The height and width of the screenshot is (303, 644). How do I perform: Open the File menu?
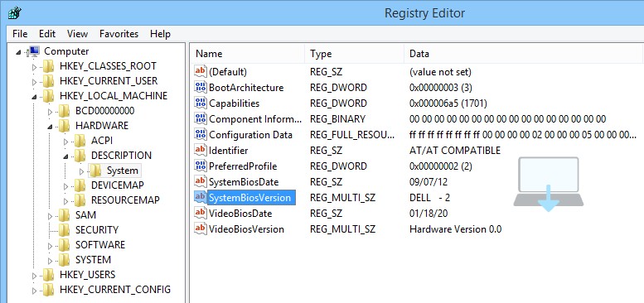[20, 34]
